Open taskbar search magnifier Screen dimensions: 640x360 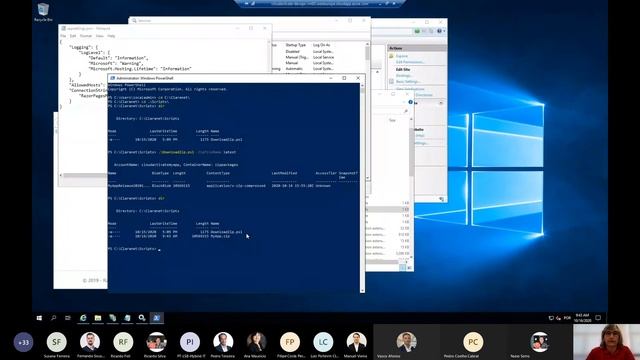[x=53, y=318]
